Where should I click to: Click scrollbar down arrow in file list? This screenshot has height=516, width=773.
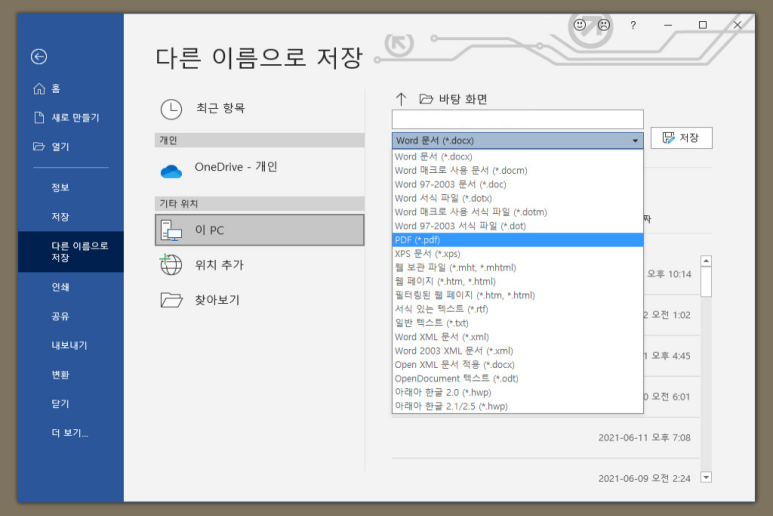[x=706, y=477]
